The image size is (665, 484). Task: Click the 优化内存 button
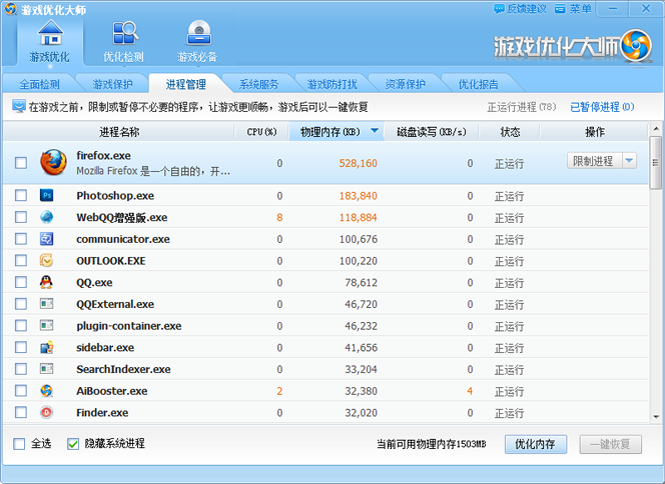coord(536,444)
